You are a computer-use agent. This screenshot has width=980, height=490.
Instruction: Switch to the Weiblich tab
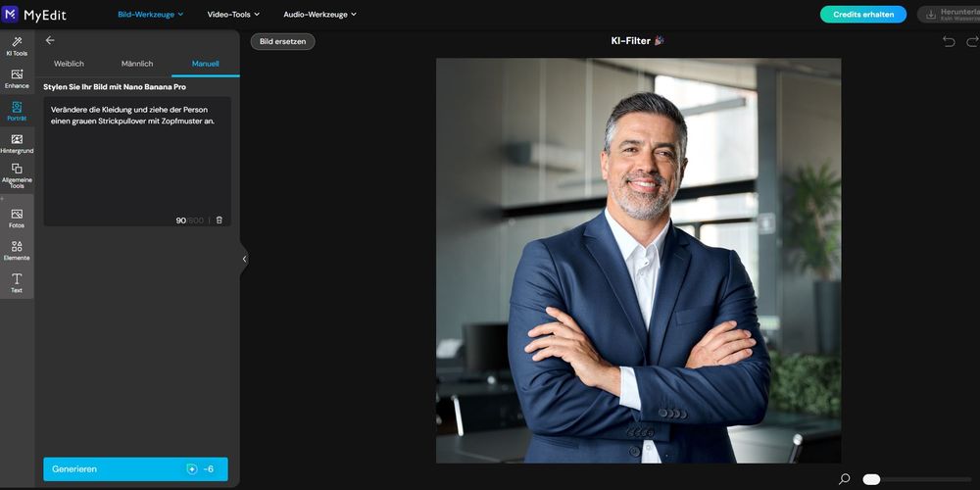(x=69, y=64)
